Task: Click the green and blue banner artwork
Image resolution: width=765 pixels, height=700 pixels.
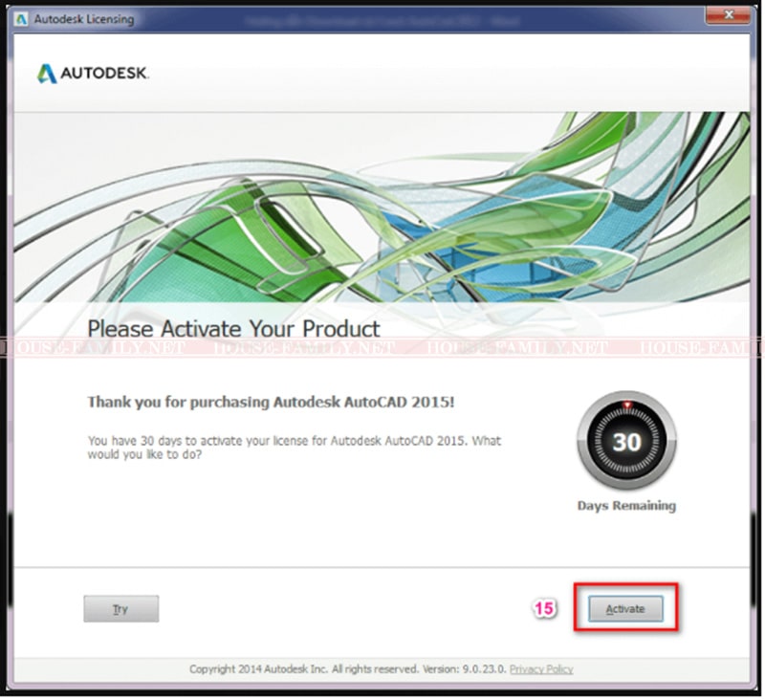Action: pos(382,208)
